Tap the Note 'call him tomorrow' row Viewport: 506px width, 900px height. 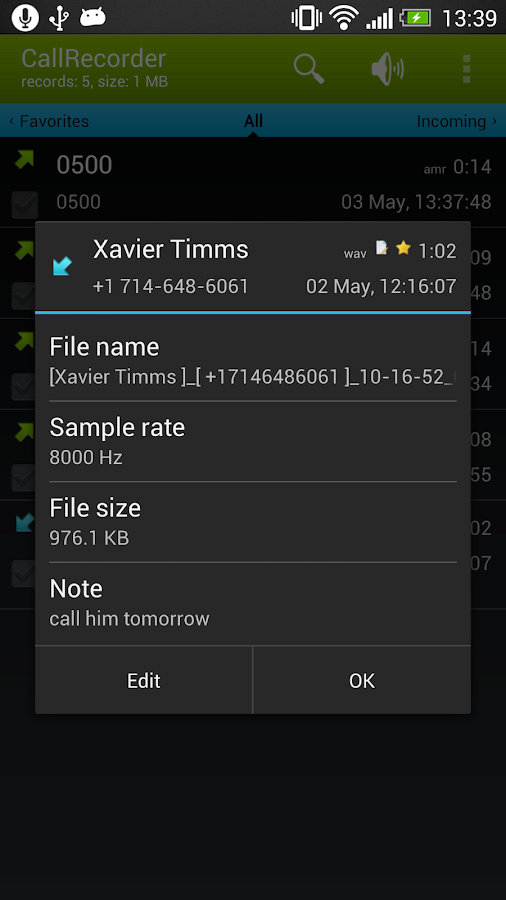click(253, 603)
